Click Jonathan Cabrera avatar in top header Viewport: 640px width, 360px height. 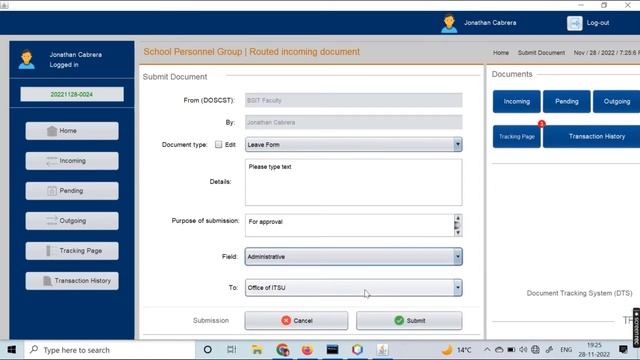coord(449,24)
